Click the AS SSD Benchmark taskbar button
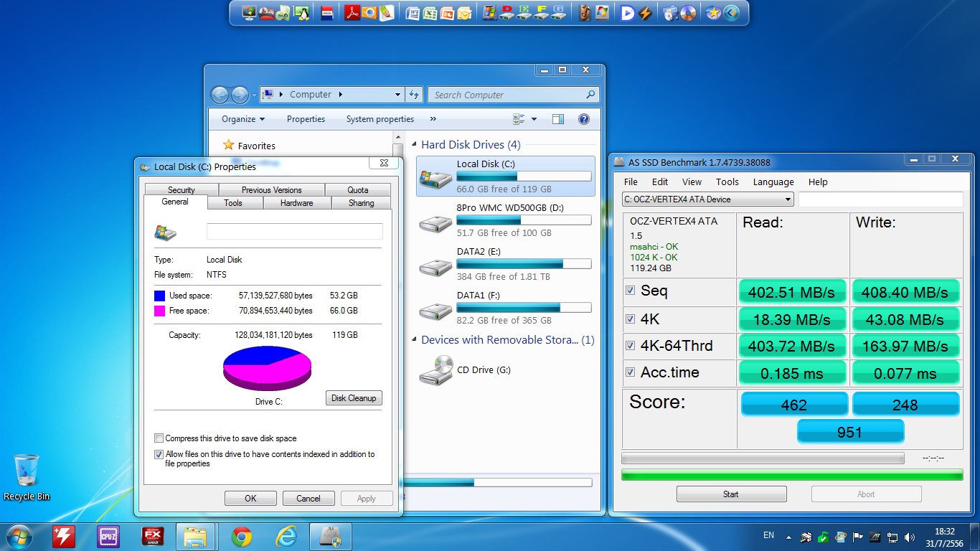Screen dimensions: 980x551 tap(330, 537)
